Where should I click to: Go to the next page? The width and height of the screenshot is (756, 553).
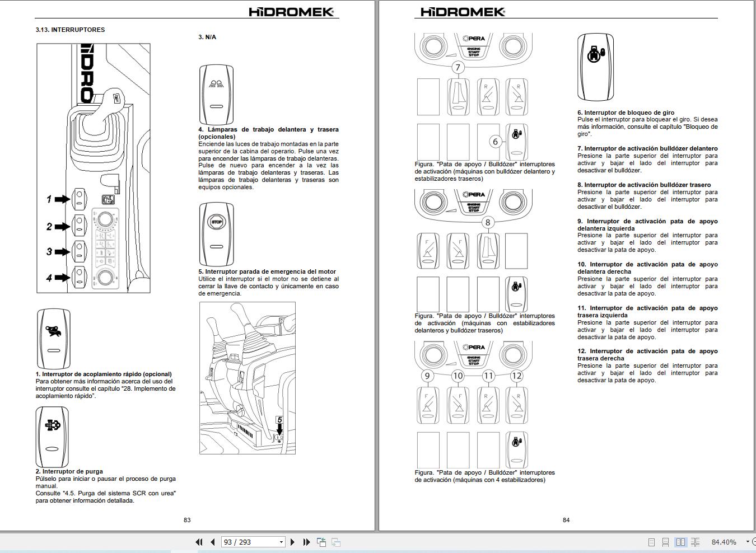click(x=292, y=542)
